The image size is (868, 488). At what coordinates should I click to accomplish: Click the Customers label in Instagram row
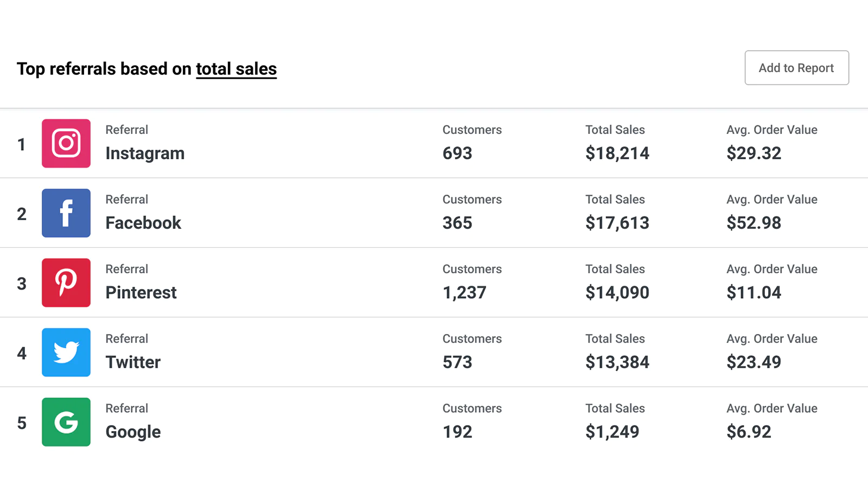click(x=472, y=130)
